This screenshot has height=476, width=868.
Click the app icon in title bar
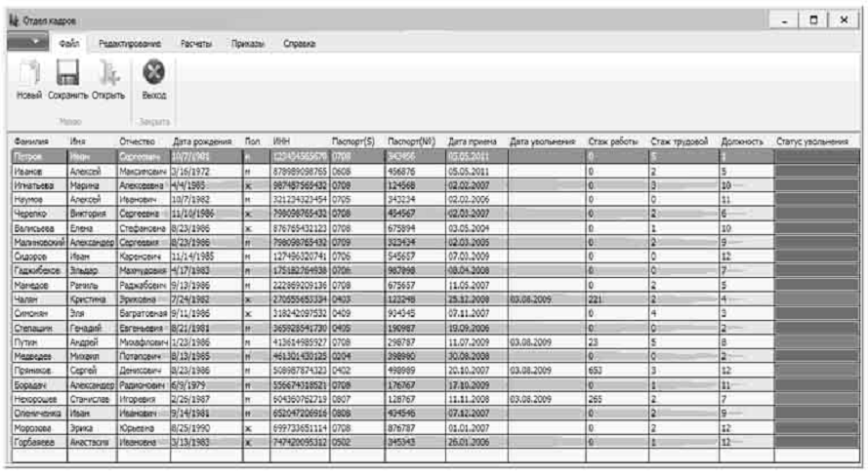[x=14, y=20]
